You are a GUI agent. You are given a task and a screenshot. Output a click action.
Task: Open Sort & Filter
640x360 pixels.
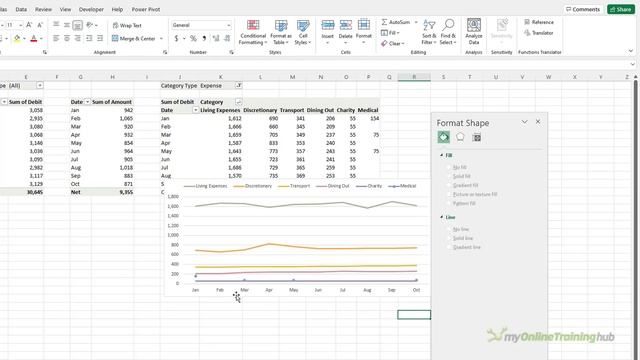pos(429,32)
